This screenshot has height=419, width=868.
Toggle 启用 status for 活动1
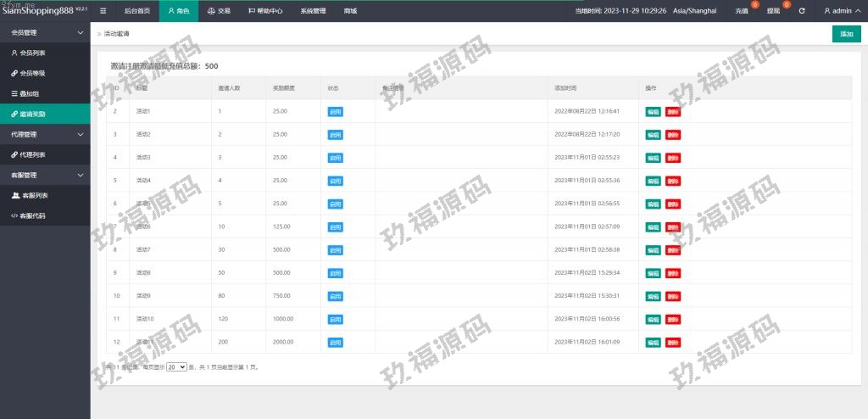point(335,111)
